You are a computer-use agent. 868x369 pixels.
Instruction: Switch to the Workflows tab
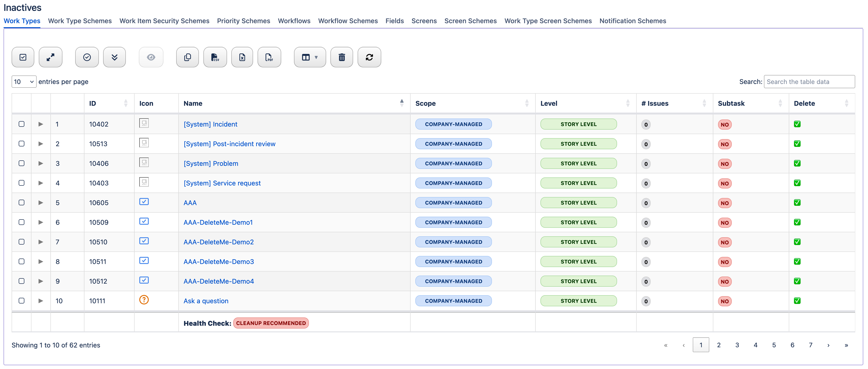pyautogui.click(x=294, y=21)
